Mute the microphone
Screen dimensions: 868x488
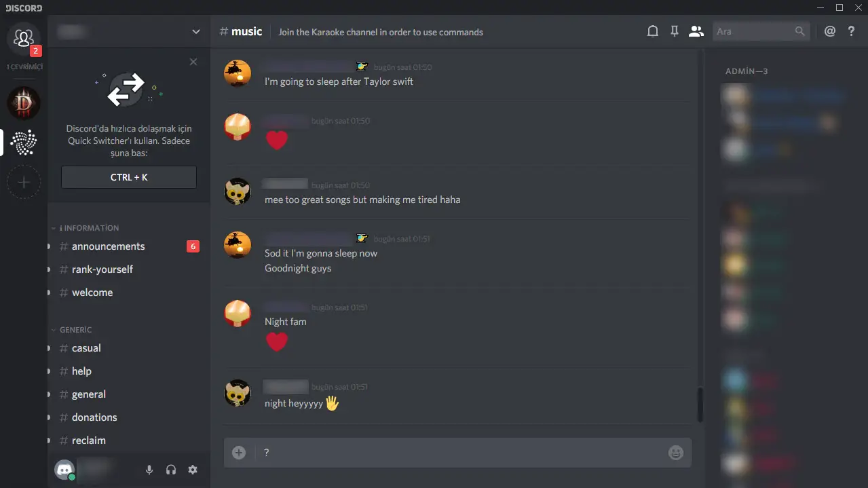149,470
